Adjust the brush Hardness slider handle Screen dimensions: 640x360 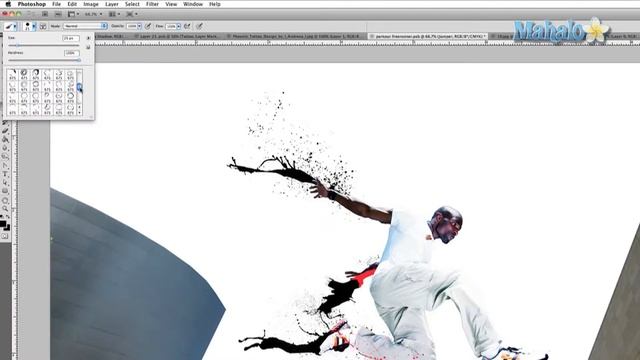(79, 60)
